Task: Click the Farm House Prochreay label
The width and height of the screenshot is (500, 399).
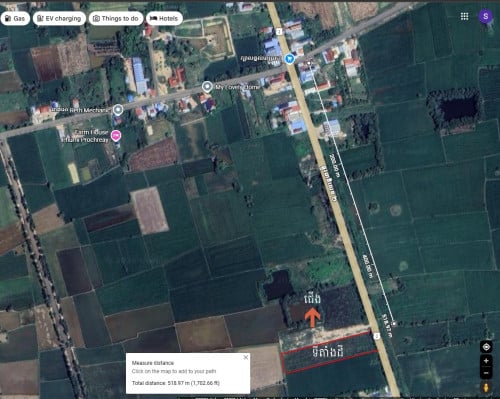Action: point(86,136)
